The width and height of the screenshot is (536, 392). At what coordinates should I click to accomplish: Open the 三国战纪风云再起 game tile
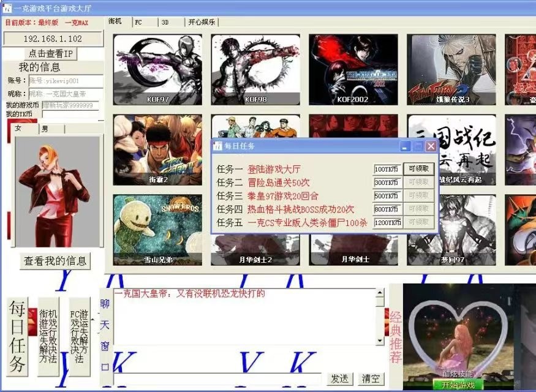tap(467, 149)
